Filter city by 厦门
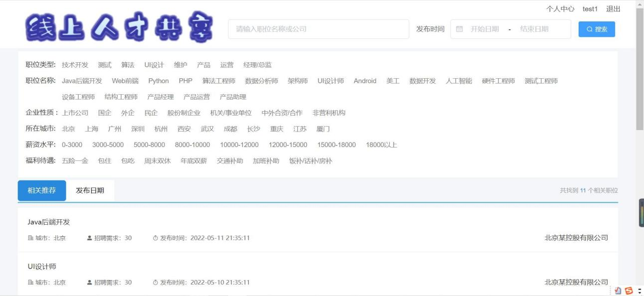This screenshot has width=644, height=296. tap(323, 129)
